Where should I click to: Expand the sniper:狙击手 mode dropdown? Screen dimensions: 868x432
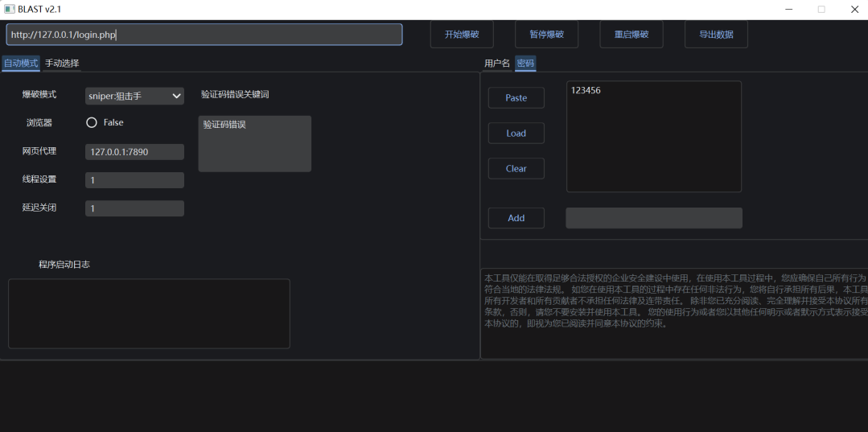tap(134, 96)
